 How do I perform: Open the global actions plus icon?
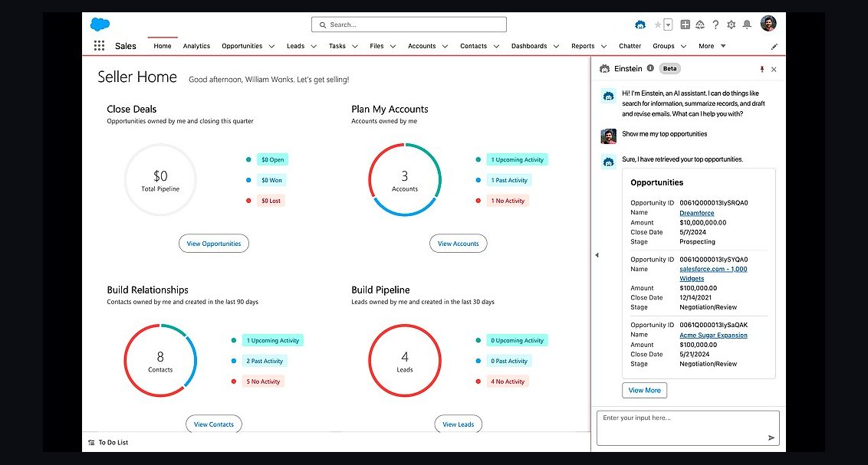point(686,25)
